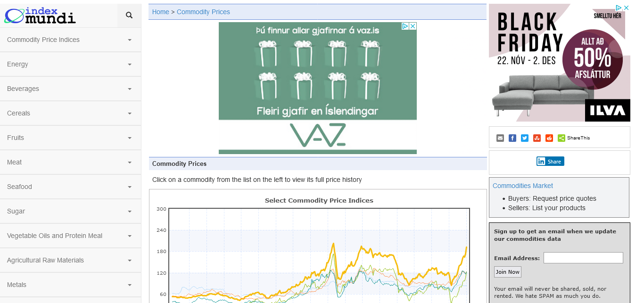644x303 pixels.
Task: Share on Twitter icon
Action: point(525,138)
